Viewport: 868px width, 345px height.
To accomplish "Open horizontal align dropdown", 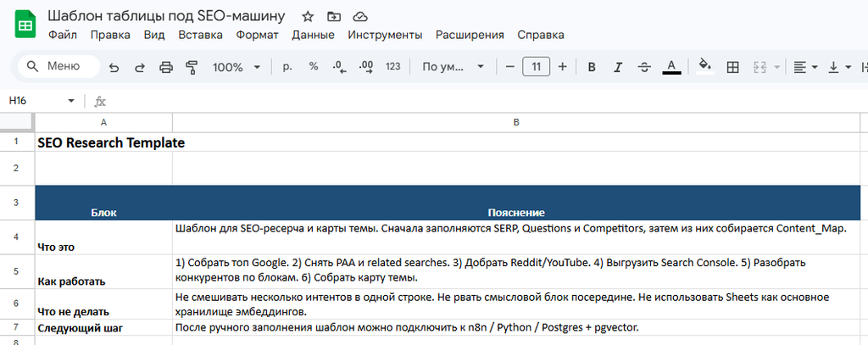I will (805, 68).
